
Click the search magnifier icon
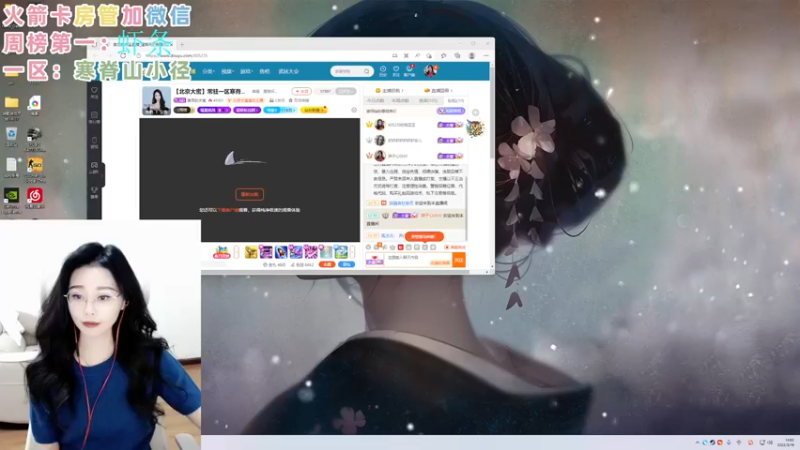[367, 71]
